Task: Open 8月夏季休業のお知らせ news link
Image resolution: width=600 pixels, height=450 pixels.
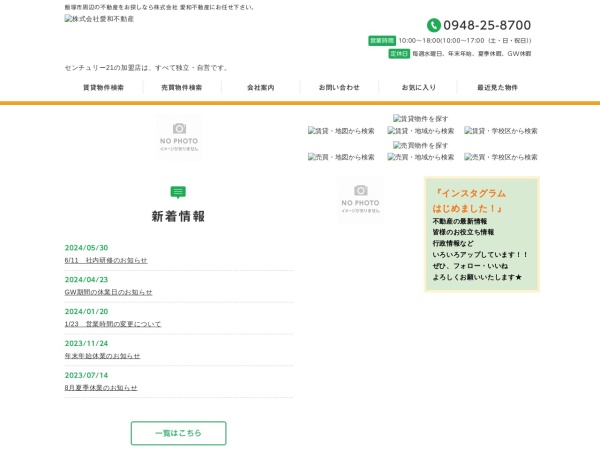Action: pyautogui.click(x=101, y=387)
